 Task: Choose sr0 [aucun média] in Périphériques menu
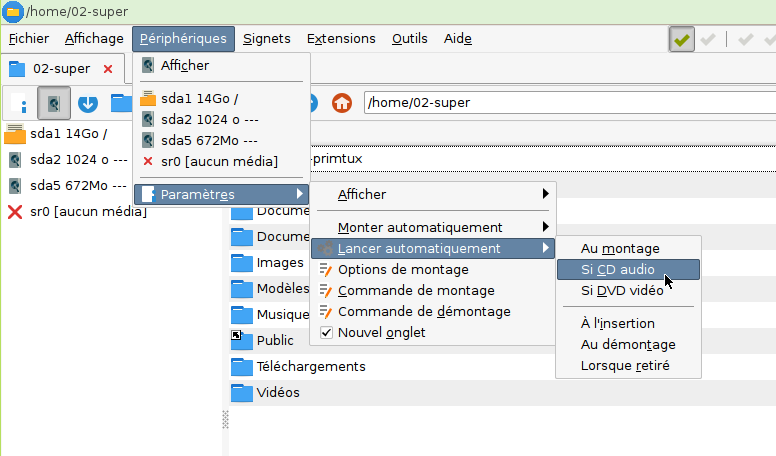(221, 161)
